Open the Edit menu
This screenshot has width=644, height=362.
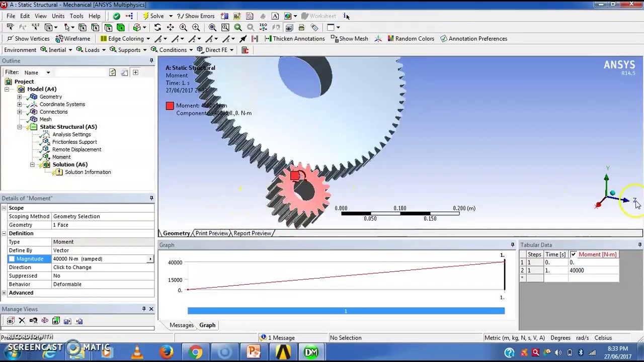tap(25, 16)
